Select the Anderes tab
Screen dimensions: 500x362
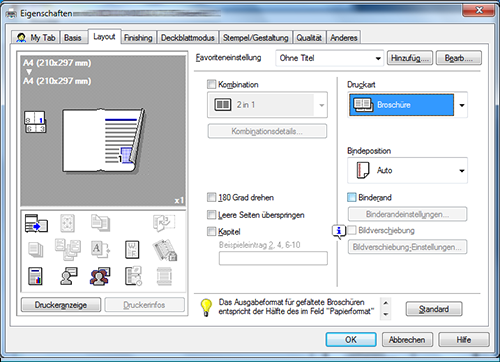(x=344, y=38)
